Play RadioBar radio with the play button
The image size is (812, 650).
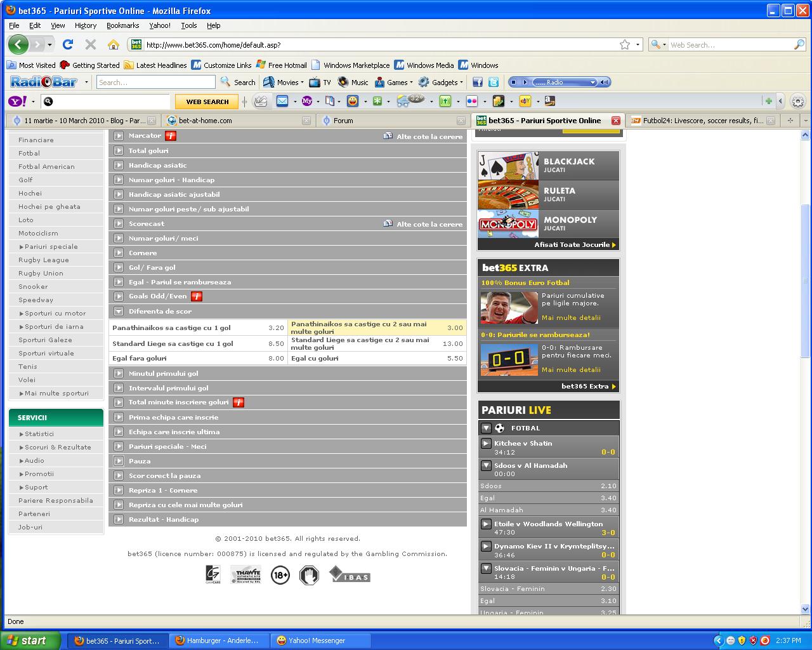click(x=525, y=82)
